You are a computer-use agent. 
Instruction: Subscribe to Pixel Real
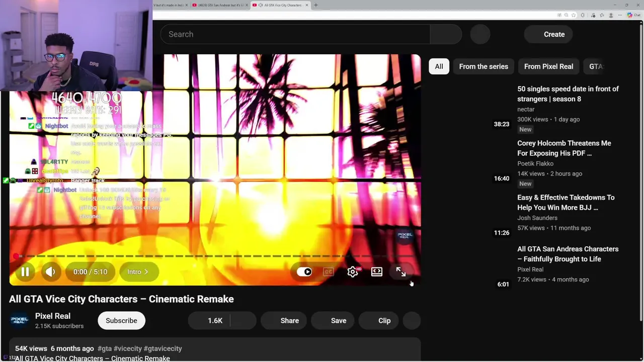(x=121, y=320)
